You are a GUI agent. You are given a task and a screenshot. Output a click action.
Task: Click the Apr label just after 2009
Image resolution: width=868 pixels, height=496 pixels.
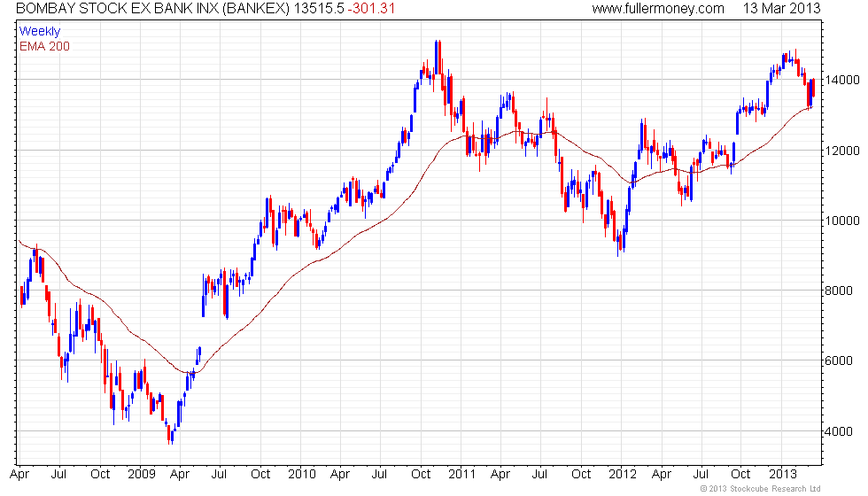click(179, 475)
